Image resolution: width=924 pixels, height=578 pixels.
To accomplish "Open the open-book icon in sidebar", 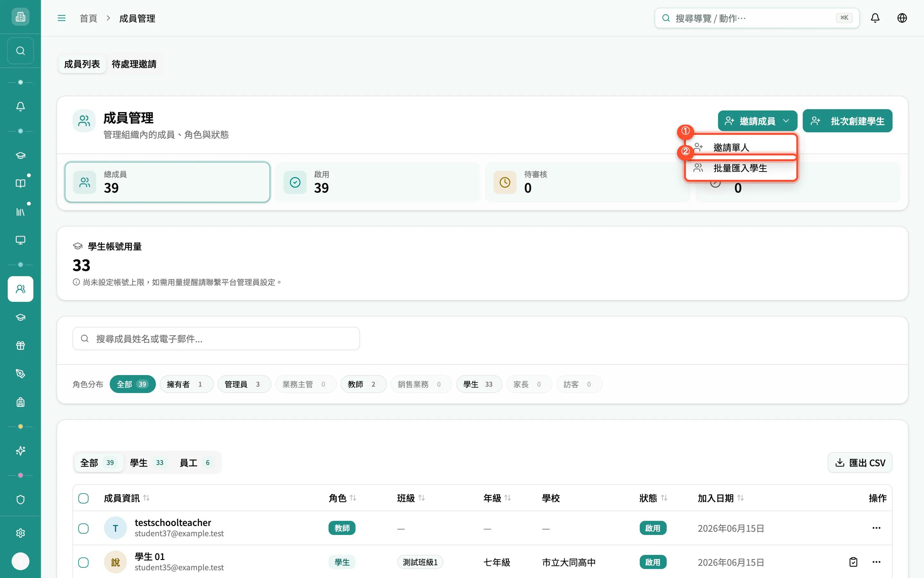I will (21, 183).
